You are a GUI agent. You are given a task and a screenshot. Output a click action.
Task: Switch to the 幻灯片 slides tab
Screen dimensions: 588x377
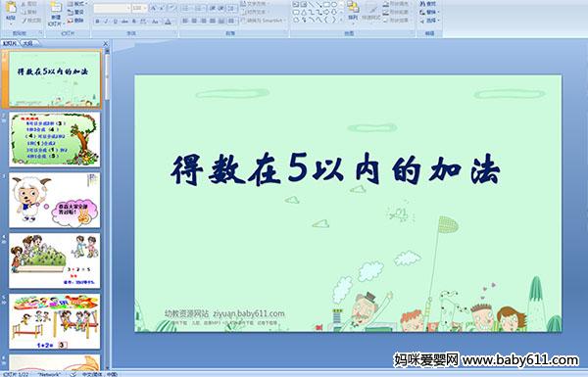tap(10, 43)
